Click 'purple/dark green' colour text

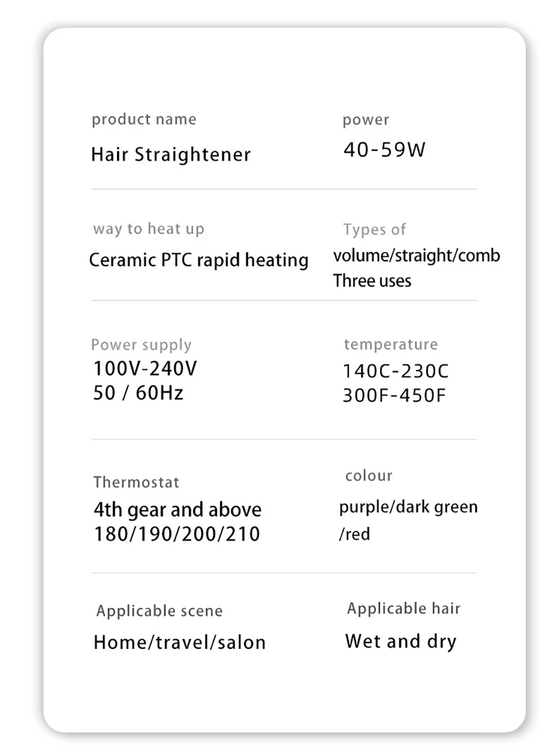tap(408, 507)
